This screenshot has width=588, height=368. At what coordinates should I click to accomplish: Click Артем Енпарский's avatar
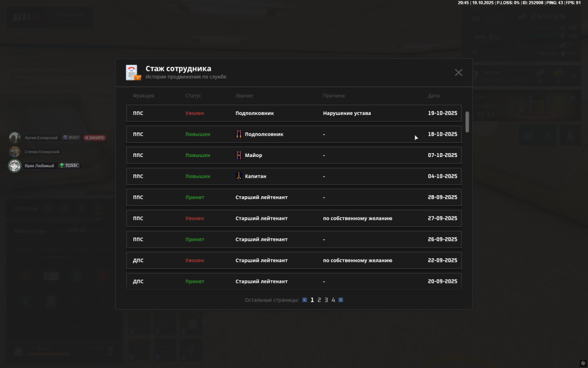pyautogui.click(x=15, y=138)
